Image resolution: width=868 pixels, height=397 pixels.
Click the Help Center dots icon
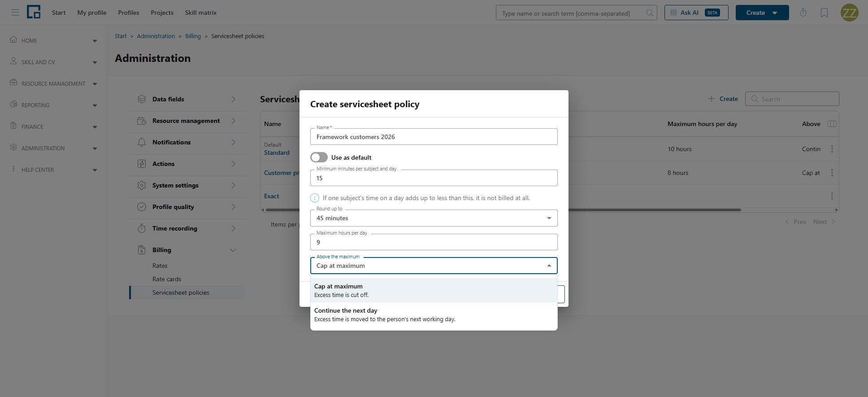(x=13, y=169)
